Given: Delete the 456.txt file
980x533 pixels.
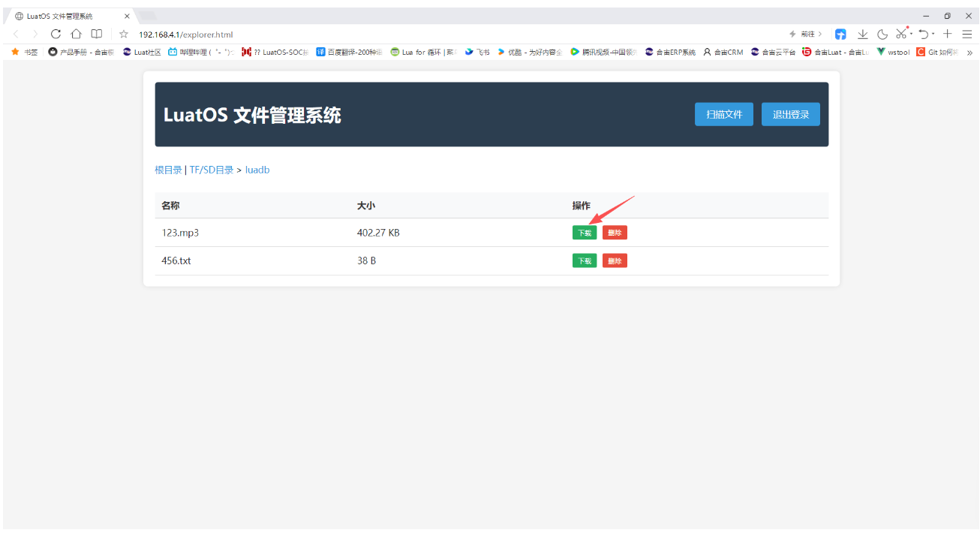Looking at the screenshot, I should (x=615, y=260).
